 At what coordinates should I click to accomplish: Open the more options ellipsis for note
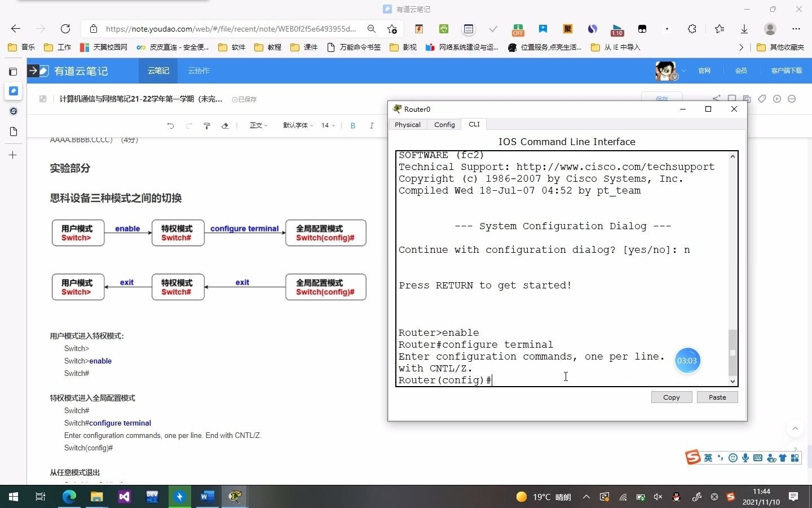792,99
